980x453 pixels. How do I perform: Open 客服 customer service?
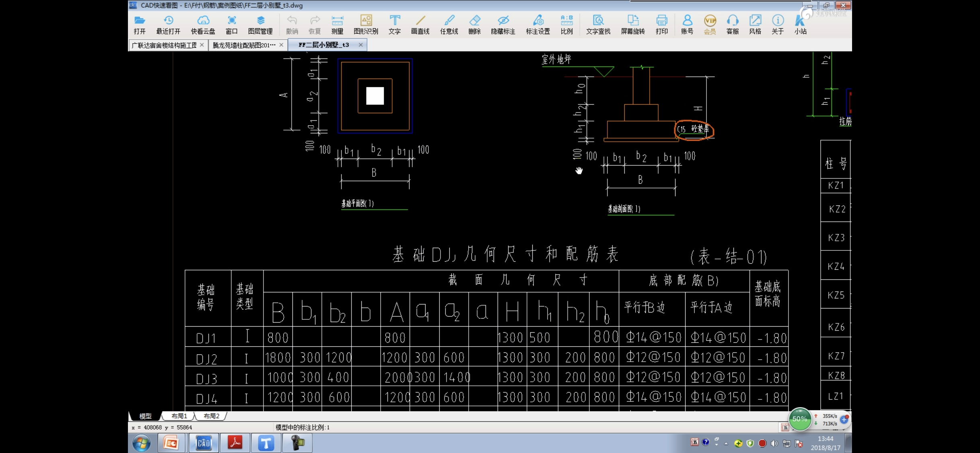point(733,25)
